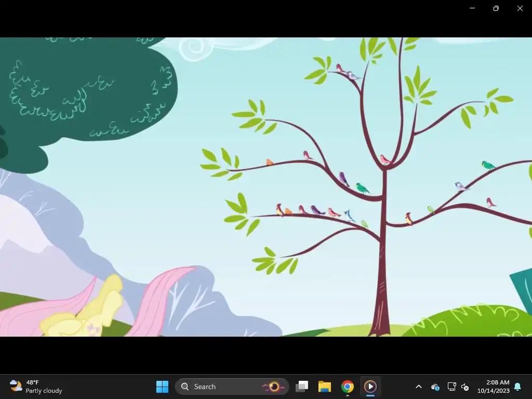Open the Windows Start menu
This screenshot has width=532, height=399.
pos(162,387)
